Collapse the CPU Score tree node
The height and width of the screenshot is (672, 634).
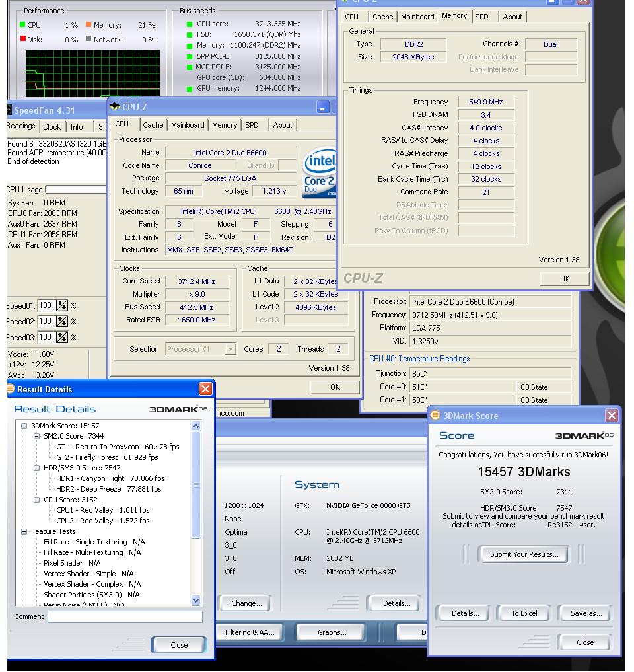coord(37,500)
